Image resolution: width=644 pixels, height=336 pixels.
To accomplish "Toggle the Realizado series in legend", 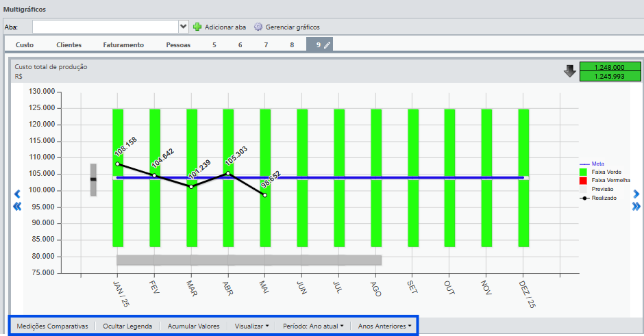I will tap(598, 198).
